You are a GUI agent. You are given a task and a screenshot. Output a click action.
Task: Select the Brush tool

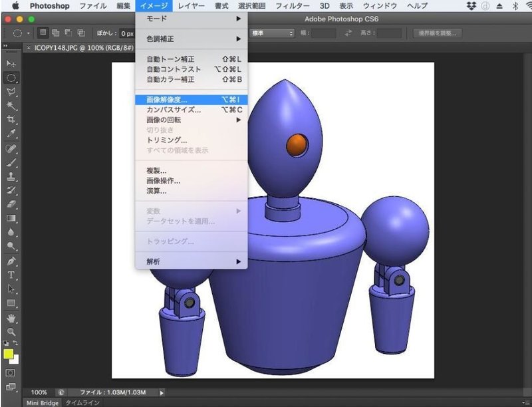[11, 162]
